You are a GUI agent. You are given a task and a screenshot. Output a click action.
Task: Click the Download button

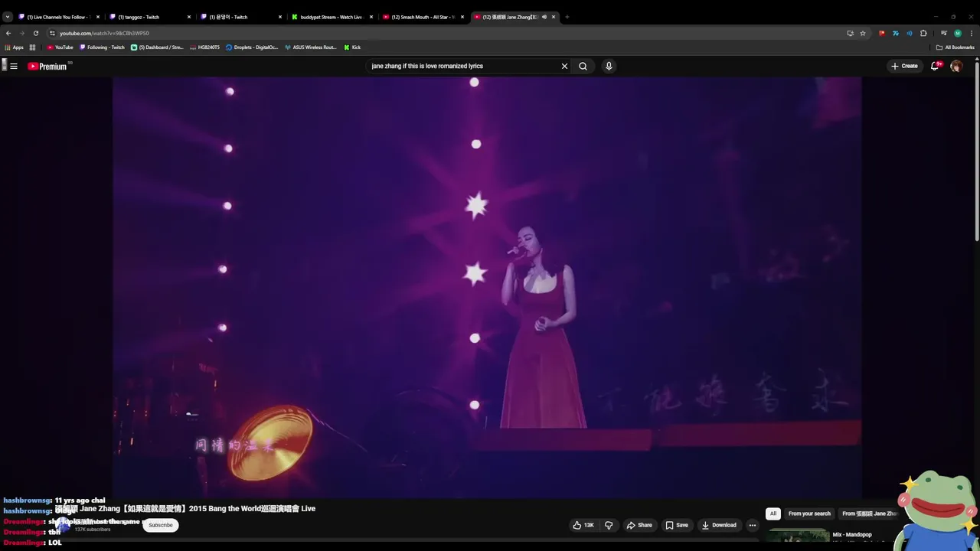pos(719,525)
